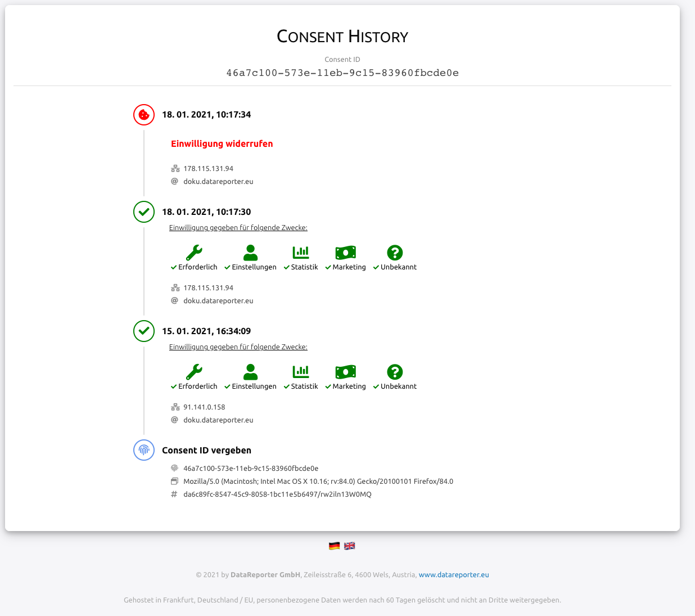Click the Marketing money icon
The height and width of the screenshot is (616, 695).
click(x=345, y=252)
